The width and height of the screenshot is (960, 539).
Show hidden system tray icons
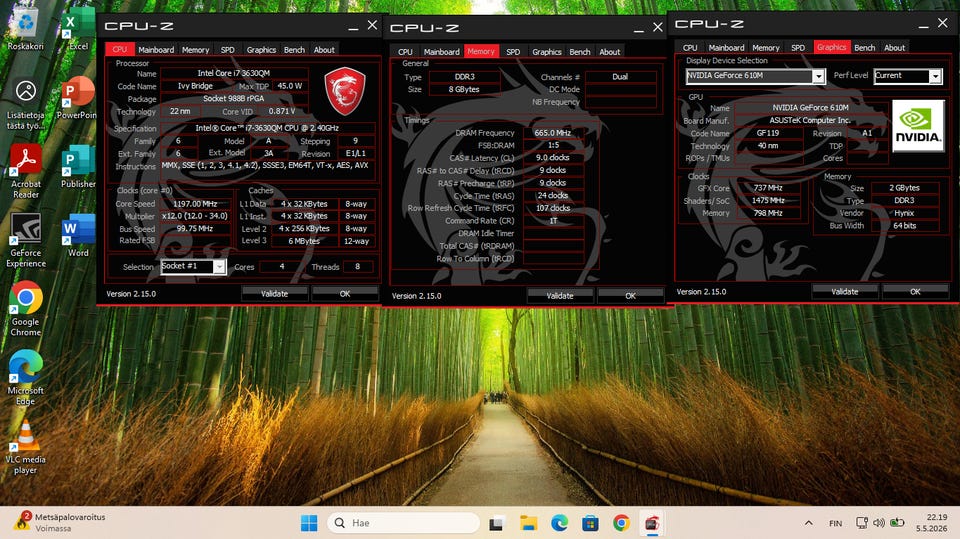[809, 523]
